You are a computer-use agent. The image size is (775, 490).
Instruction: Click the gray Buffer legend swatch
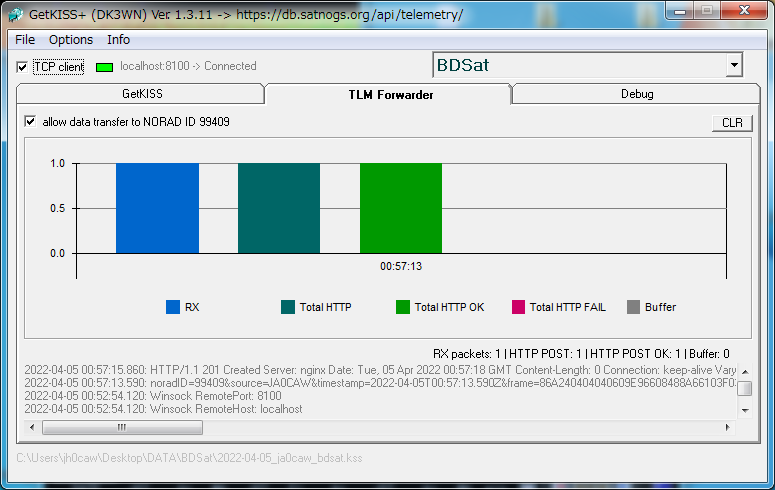[633, 307]
